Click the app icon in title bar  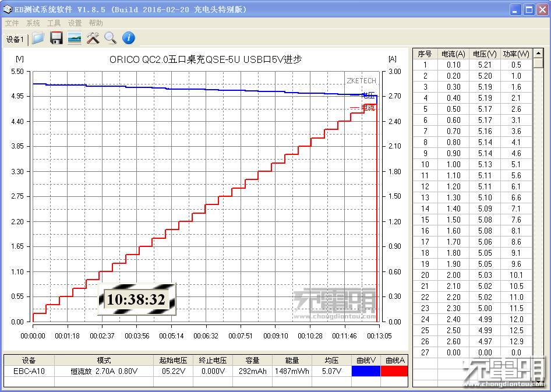(x=8, y=9)
